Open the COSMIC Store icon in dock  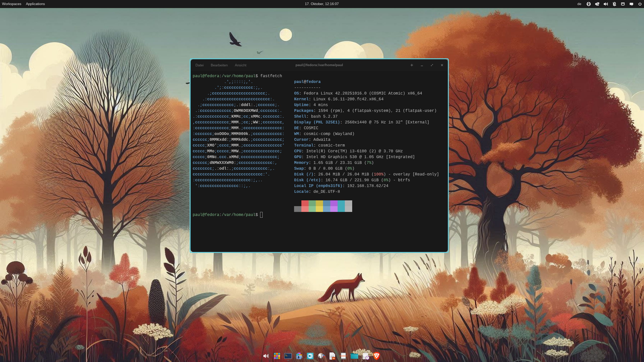pos(299,356)
